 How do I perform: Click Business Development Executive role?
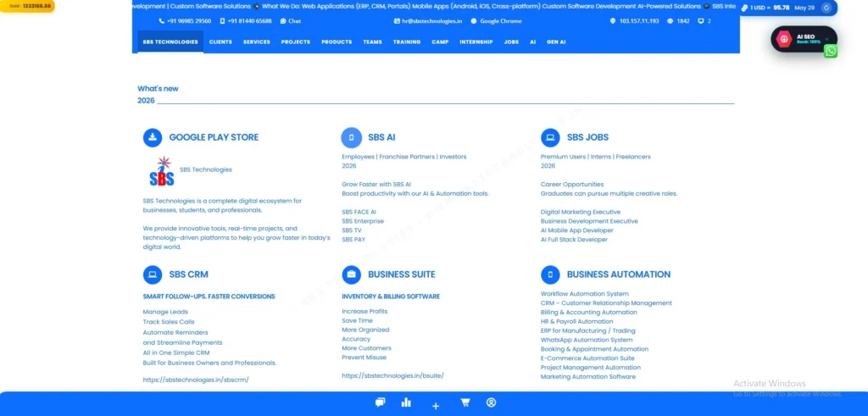coord(589,221)
